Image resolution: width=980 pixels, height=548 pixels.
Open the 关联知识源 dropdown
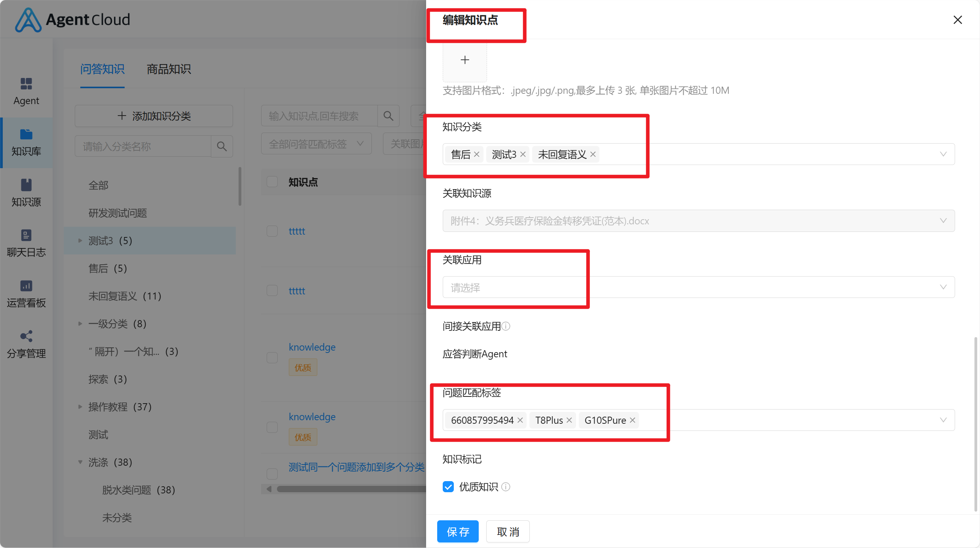coord(698,221)
